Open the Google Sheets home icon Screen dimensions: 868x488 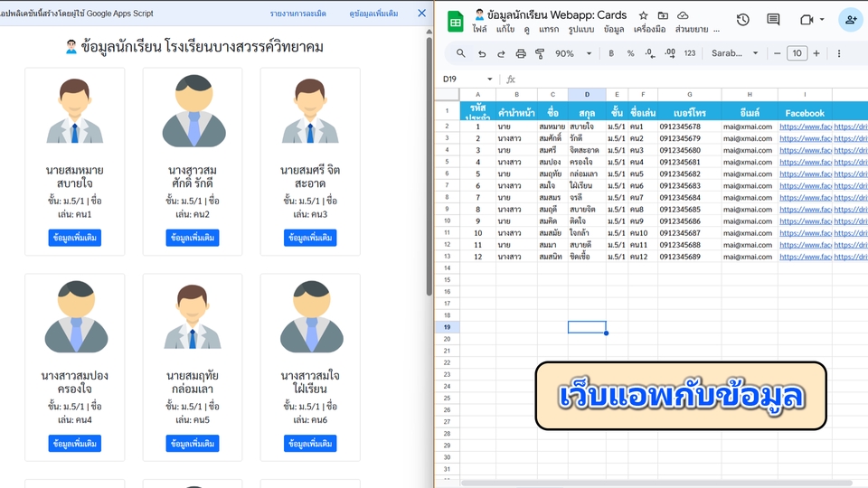[455, 22]
